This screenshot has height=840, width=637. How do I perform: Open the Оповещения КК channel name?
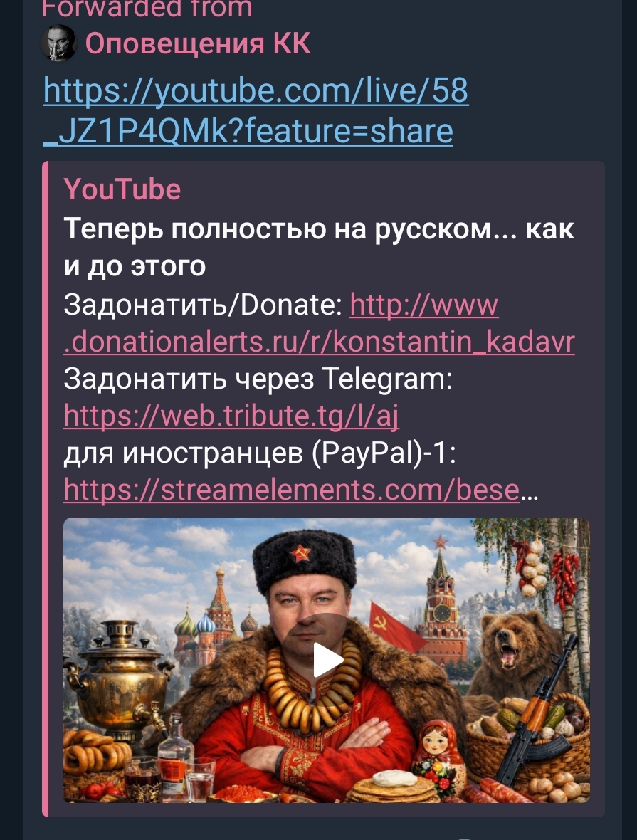[x=198, y=43]
